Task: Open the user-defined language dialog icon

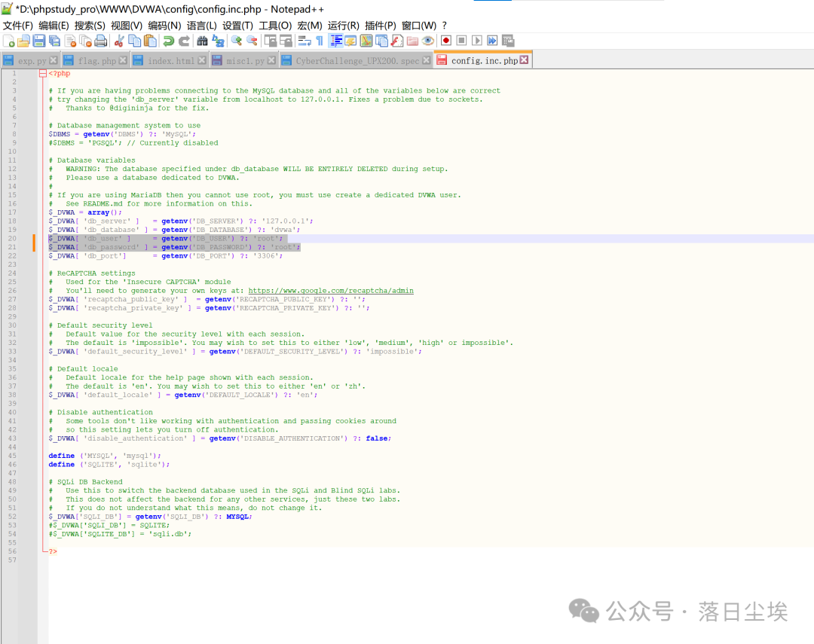Action: (350, 41)
